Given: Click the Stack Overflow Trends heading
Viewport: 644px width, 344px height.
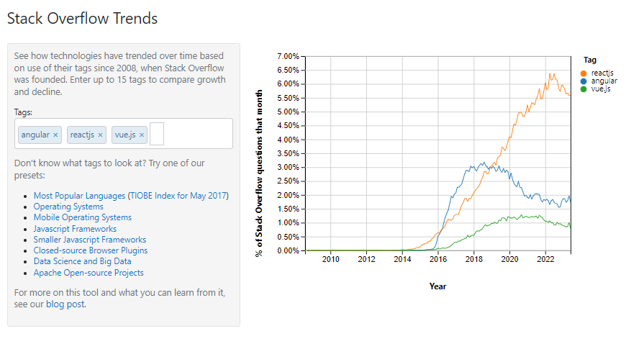Looking at the screenshot, I should [x=82, y=18].
